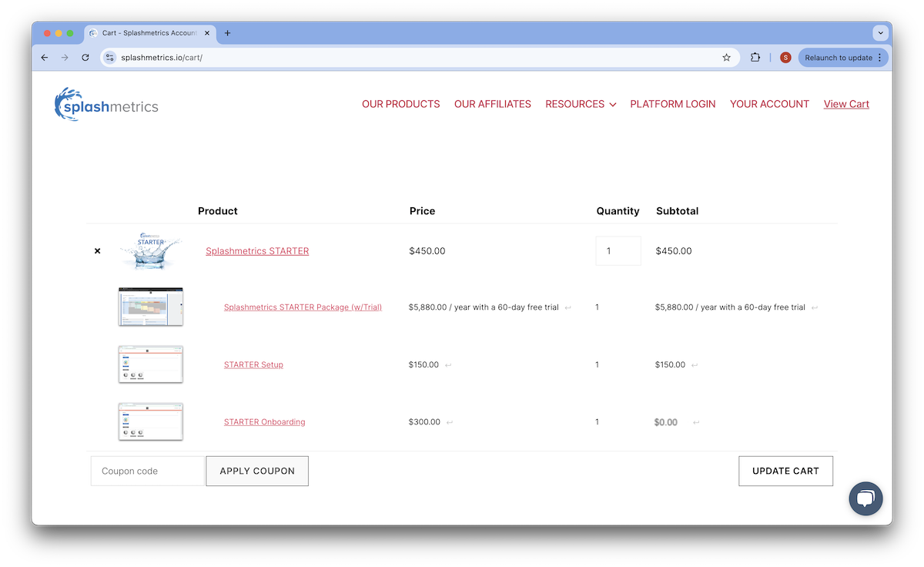Focus the Coupon code field
924x567 pixels.
(147, 471)
